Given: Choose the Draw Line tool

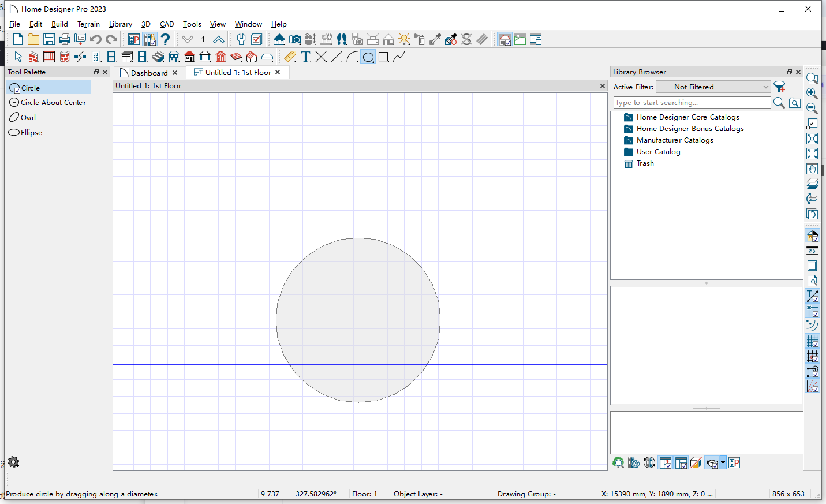Looking at the screenshot, I should tap(337, 57).
